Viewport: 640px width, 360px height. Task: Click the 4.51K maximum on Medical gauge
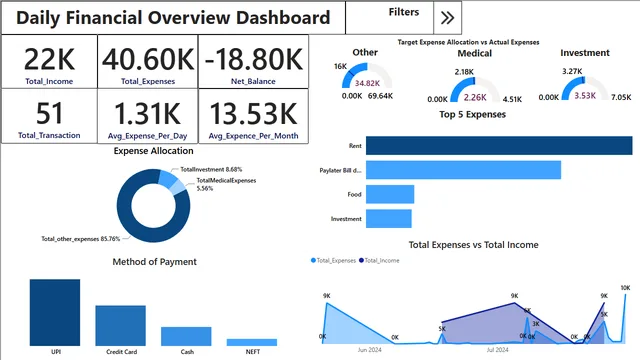[512, 99]
